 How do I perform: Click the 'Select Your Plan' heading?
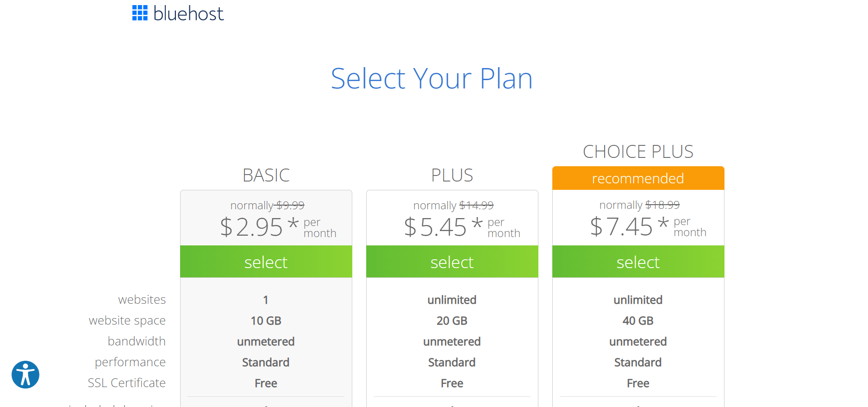click(x=431, y=78)
